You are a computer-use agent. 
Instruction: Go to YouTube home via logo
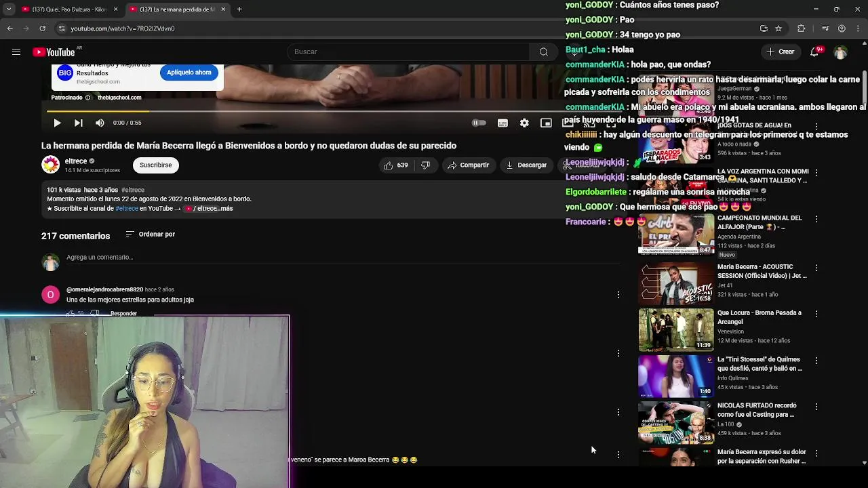coord(54,52)
